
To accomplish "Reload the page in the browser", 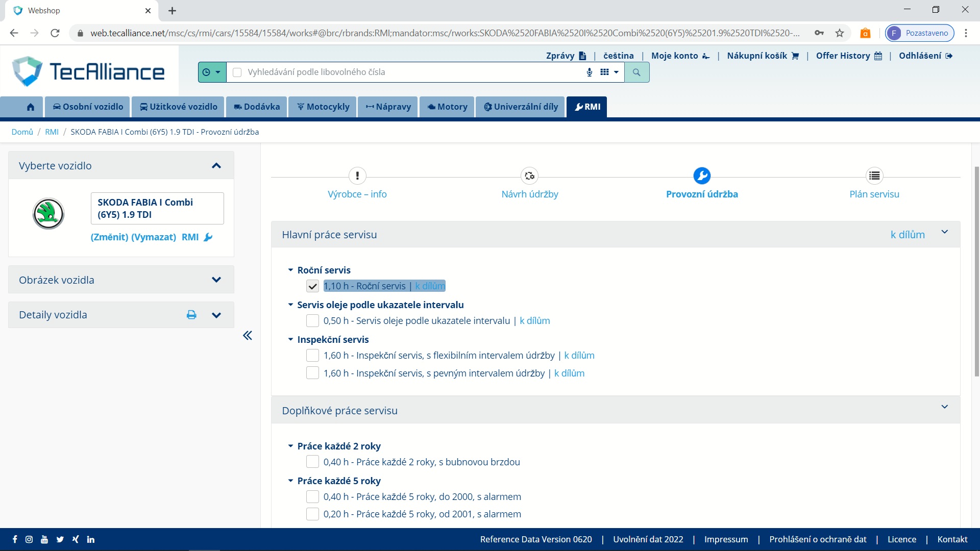I will 55,33.
